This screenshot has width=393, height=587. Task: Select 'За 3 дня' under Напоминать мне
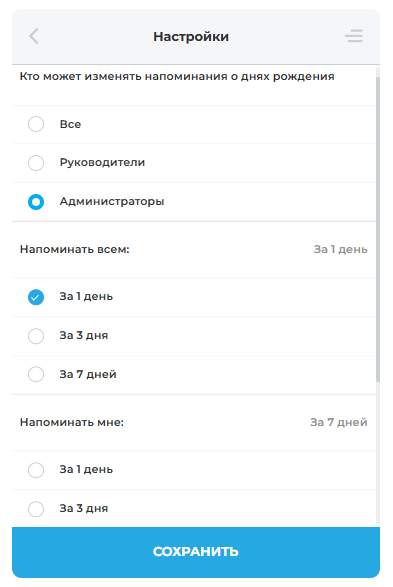[x=36, y=509]
